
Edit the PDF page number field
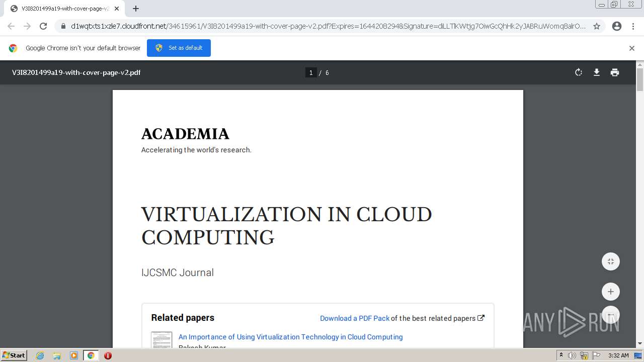311,72
